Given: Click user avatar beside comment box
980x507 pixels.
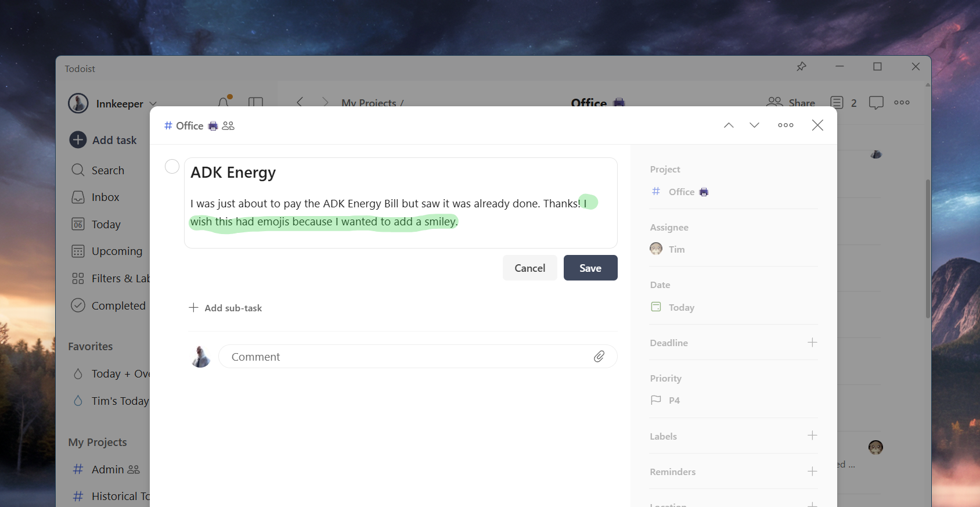Looking at the screenshot, I should tap(201, 357).
